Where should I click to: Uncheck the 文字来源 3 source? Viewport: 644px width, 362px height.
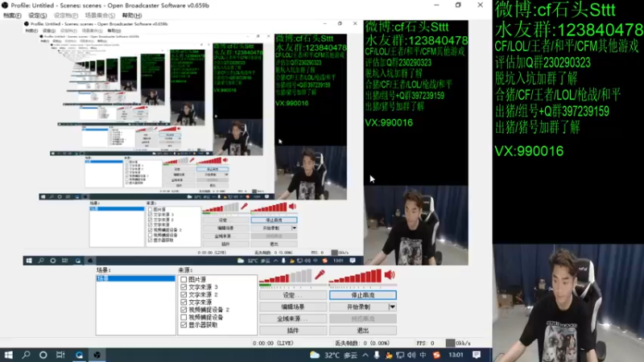184,287
